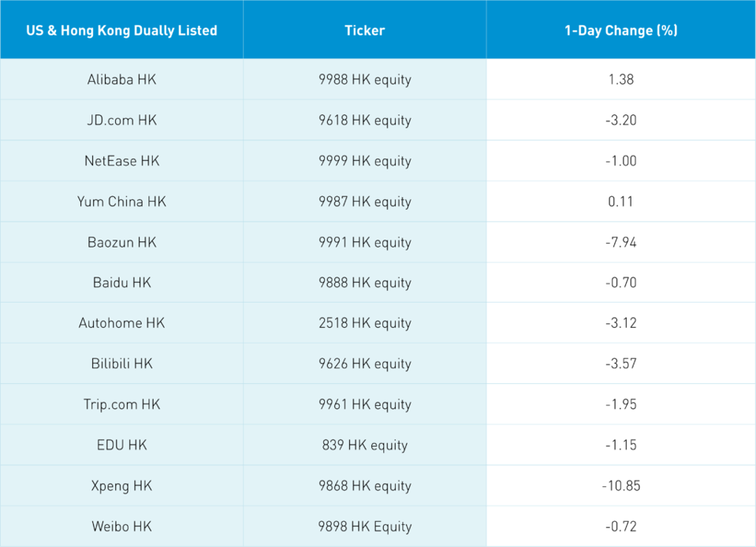This screenshot has height=547, width=756.
Task: Select the Trip.com HK cell
Action: click(121, 404)
